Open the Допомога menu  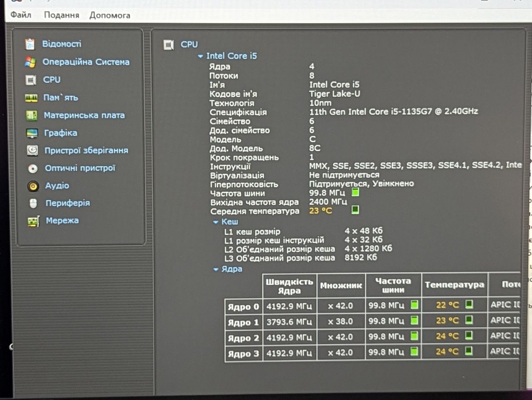pos(110,15)
